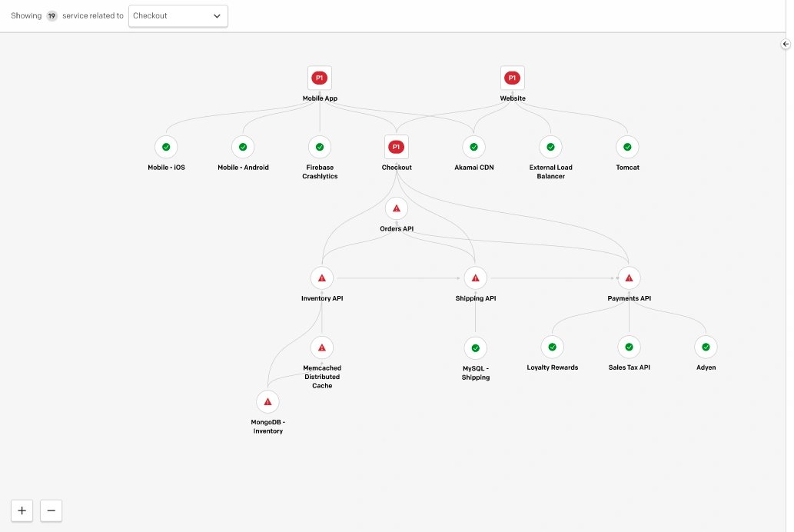The height and width of the screenshot is (532, 794).
Task: Click the Loyalty Rewards node label
Action: [553, 367]
